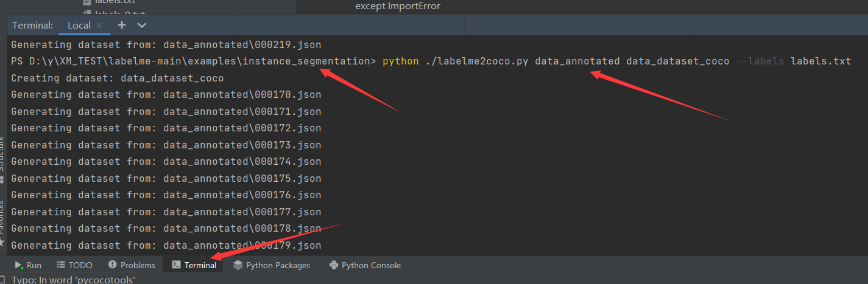The image size is (868, 284).
Task: Expand the terminal shell options chevron
Action: click(142, 25)
